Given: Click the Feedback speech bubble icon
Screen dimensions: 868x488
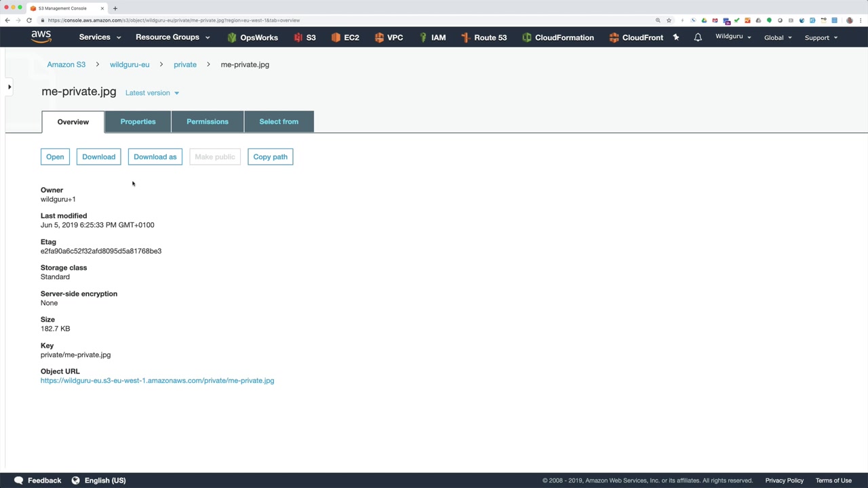Looking at the screenshot, I should (x=18, y=481).
